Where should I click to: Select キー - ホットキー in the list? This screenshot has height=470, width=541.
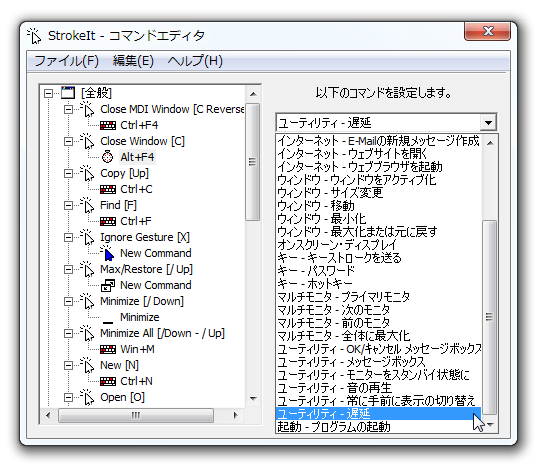[x=378, y=284]
